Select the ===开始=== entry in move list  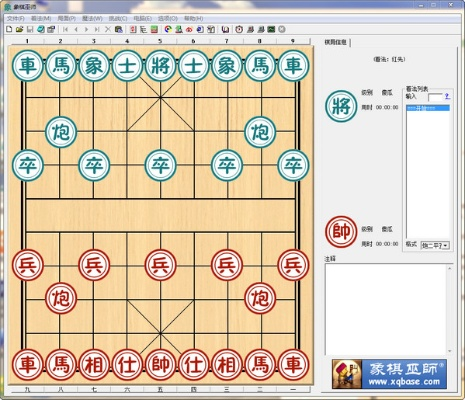(428, 108)
